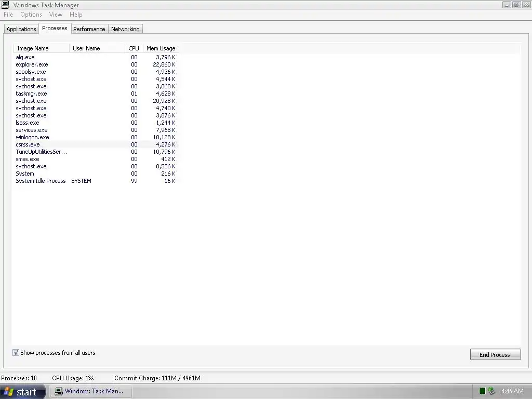Select svchost.exe using 3,868 K

click(x=96, y=87)
